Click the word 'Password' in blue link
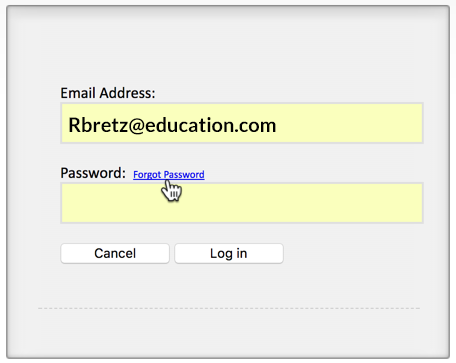 184,175
